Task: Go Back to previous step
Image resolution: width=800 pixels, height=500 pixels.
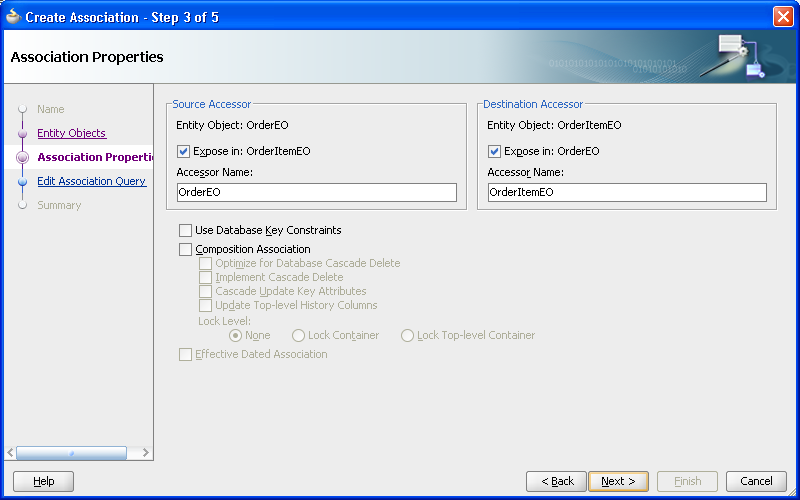Action: pos(557,481)
